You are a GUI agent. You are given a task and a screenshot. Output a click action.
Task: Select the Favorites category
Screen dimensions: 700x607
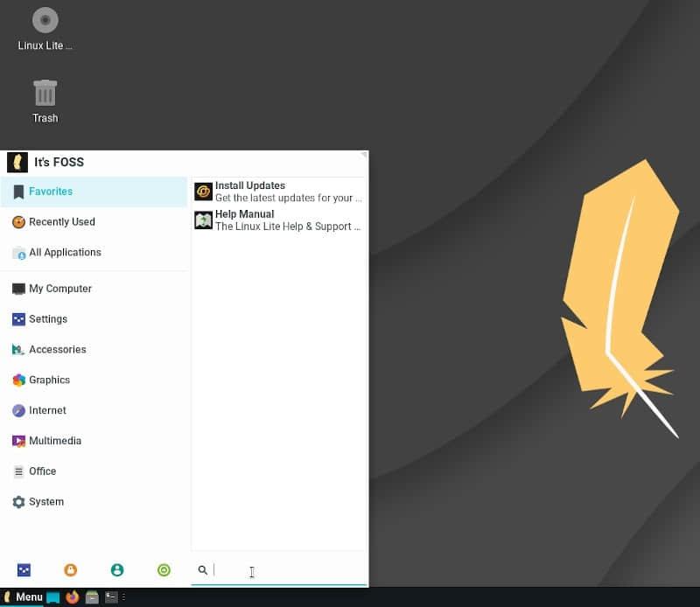[94, 192]
